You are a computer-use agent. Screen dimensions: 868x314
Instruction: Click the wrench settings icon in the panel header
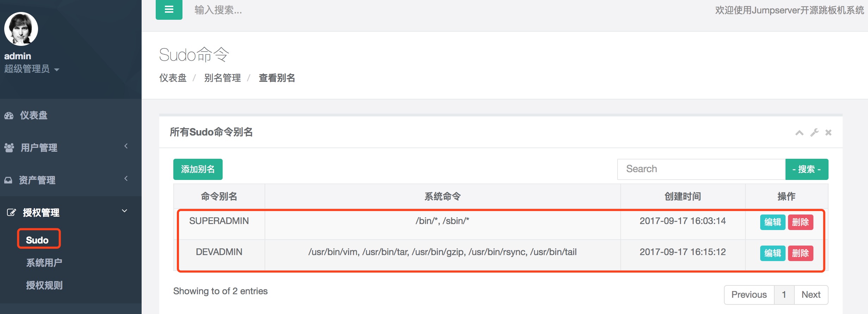[814, 133]
